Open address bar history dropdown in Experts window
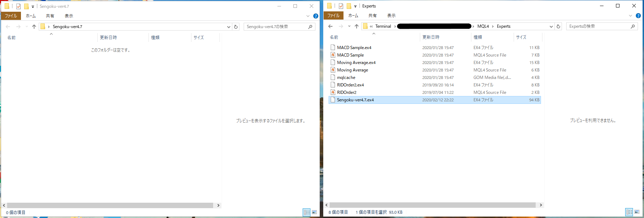This screenshot has height=218, width=644. pos(551,26)
